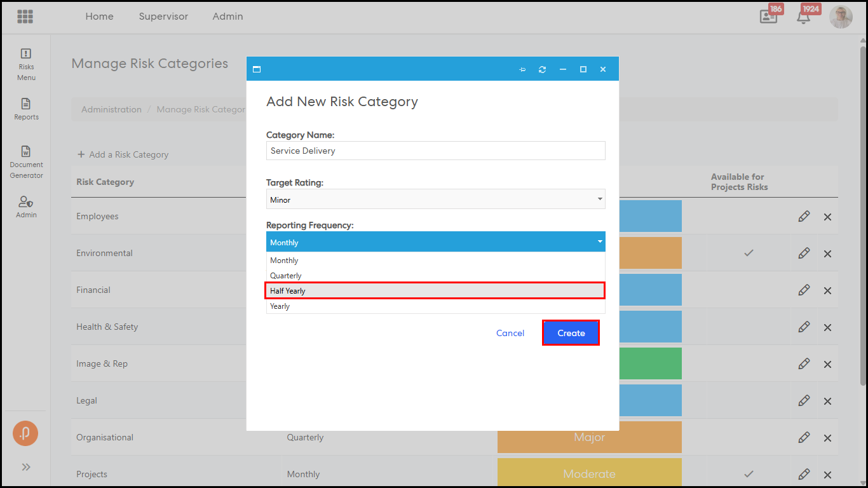
Task: Go to the Home tab in top navigation
Action: click(x=99, y=17)
